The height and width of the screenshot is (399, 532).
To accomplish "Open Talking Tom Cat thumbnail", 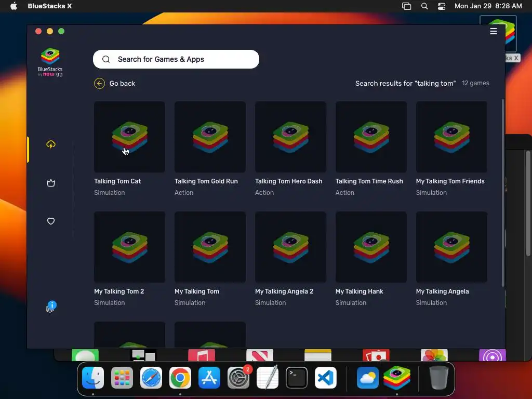I will (129, 137).
